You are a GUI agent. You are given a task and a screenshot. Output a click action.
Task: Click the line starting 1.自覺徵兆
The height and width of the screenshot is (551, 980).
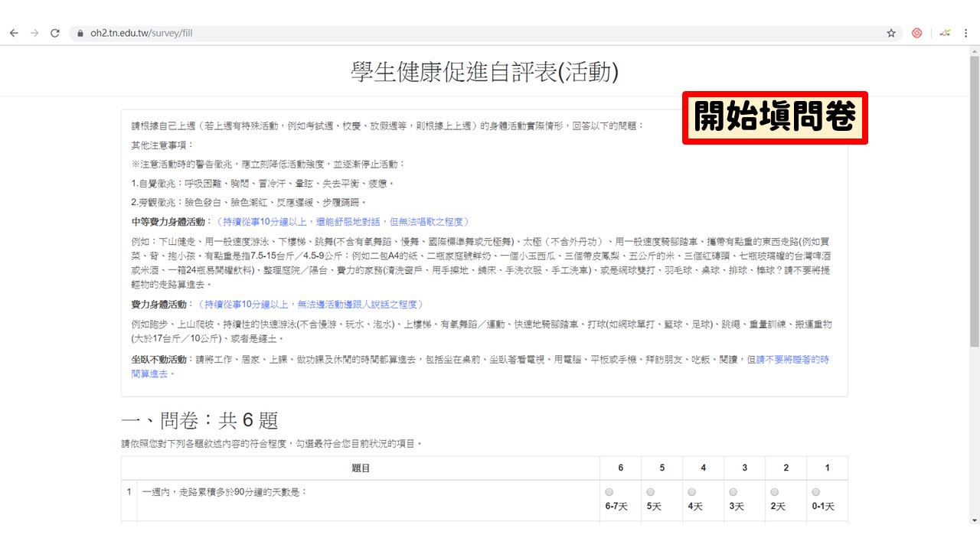point(263,184)
